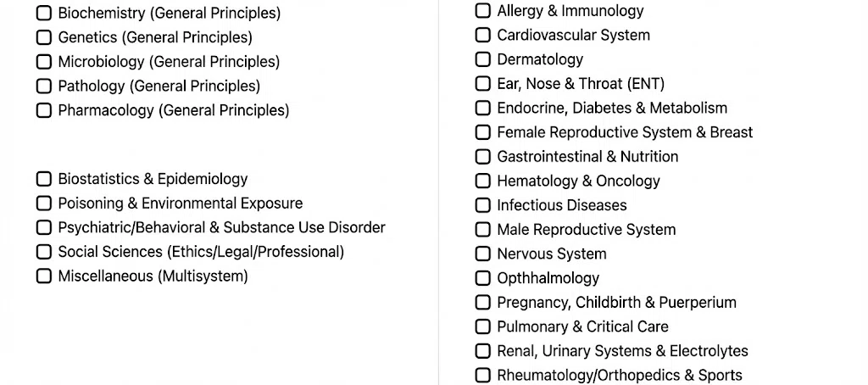Viewport: 868px width, 385px height.
Task: Tick the Genetics (General Principles) box
Action: click(x=44, y=37)
